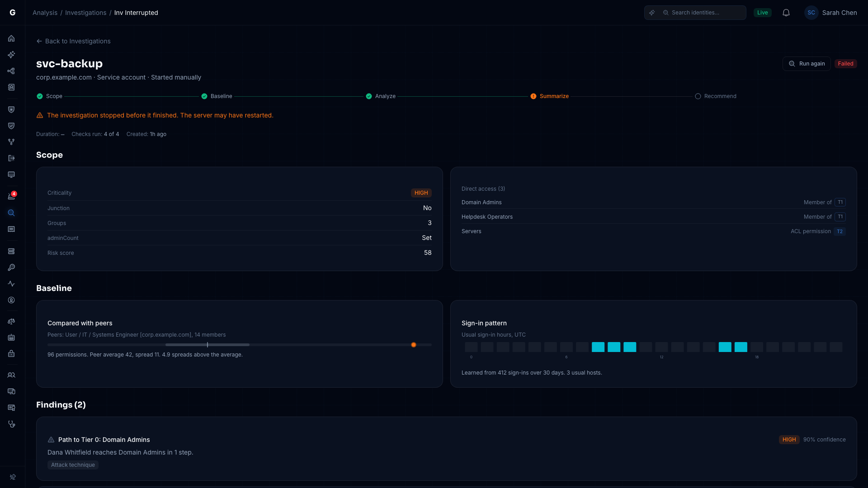868x488 pixels.
Task: Click the exit-door arrow icon in sidebar
Action: (x=11, y=158)
